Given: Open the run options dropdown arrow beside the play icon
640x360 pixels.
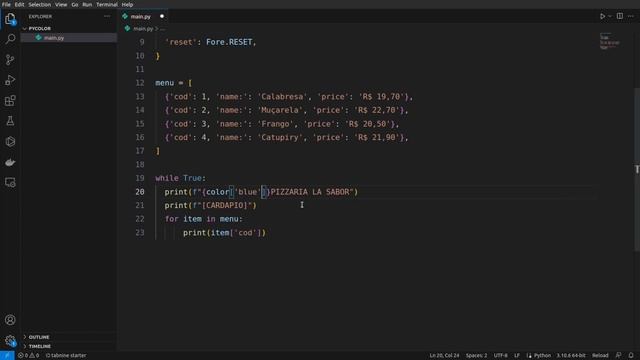Looking at the screenshot, I should (610, 16).
